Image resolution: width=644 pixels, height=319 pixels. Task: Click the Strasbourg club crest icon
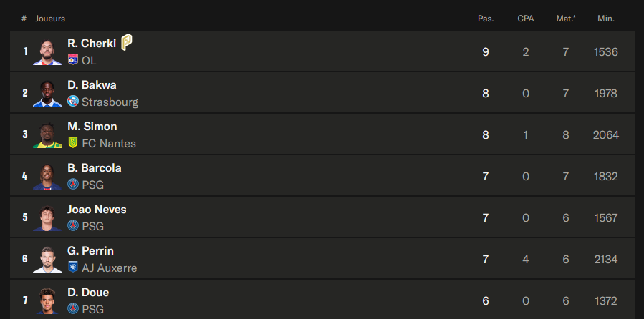(72, 102)
